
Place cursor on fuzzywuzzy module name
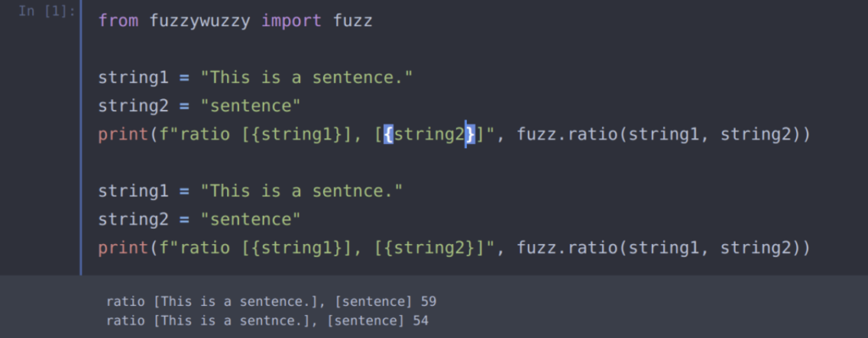200,21
